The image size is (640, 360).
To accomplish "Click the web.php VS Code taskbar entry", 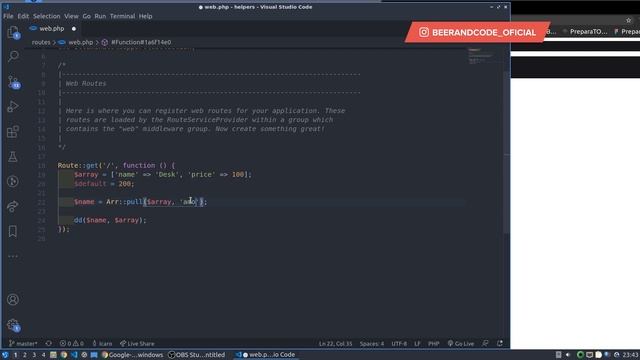I will point(266,355).
